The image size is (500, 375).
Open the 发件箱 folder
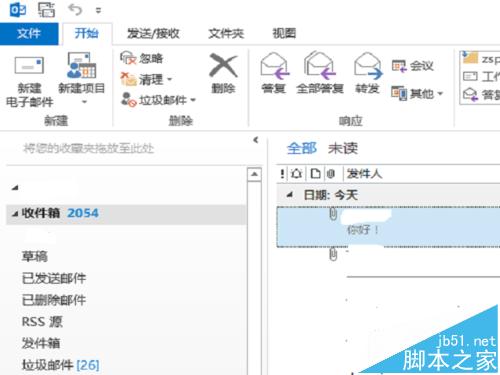click(41, 343)
